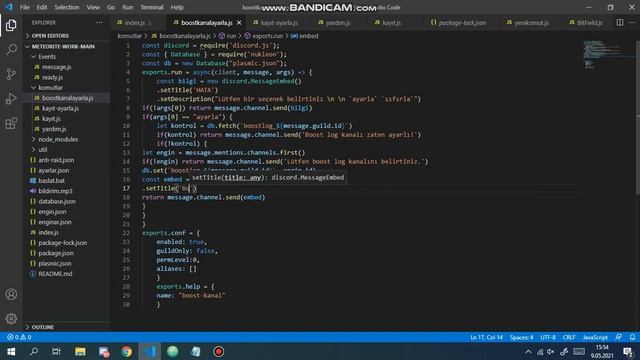
Task: Change encoding via UTF-8 status item
Action: [x=548, y=337]
